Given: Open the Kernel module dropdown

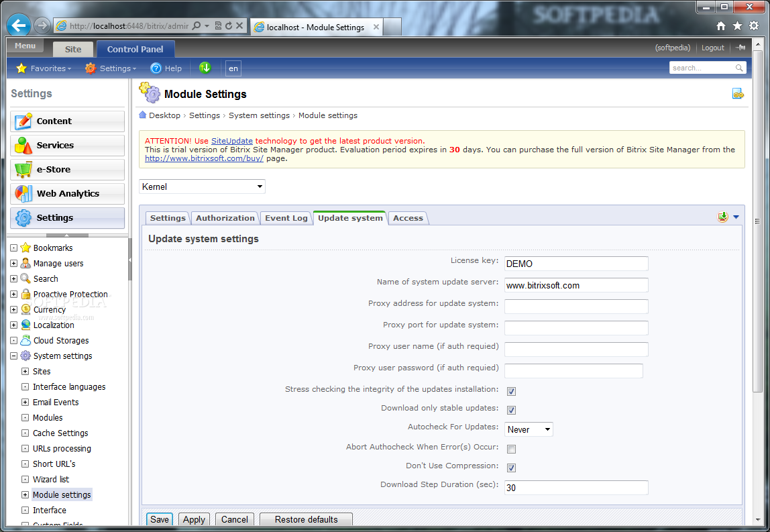Looking at the screenshot, I should coord(202,187).
